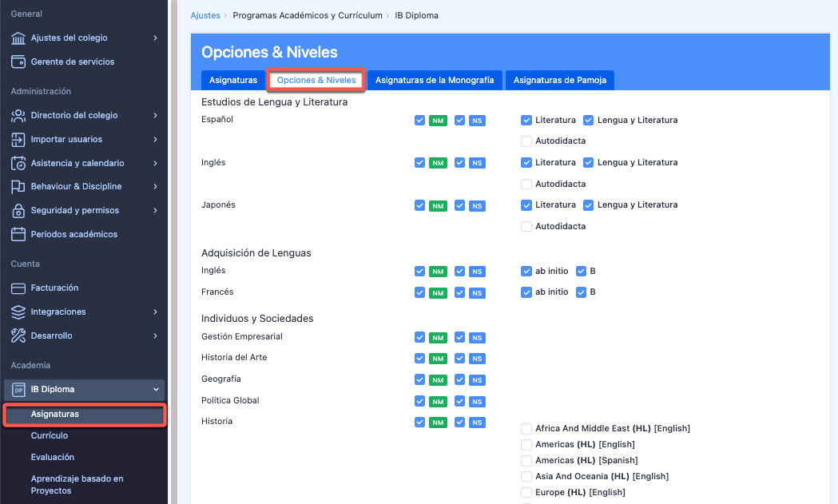The width and height of the screenshot is (838, 504).
Task: Check Americas (HL) [Spanish] option
Action: tap(526, 461)
